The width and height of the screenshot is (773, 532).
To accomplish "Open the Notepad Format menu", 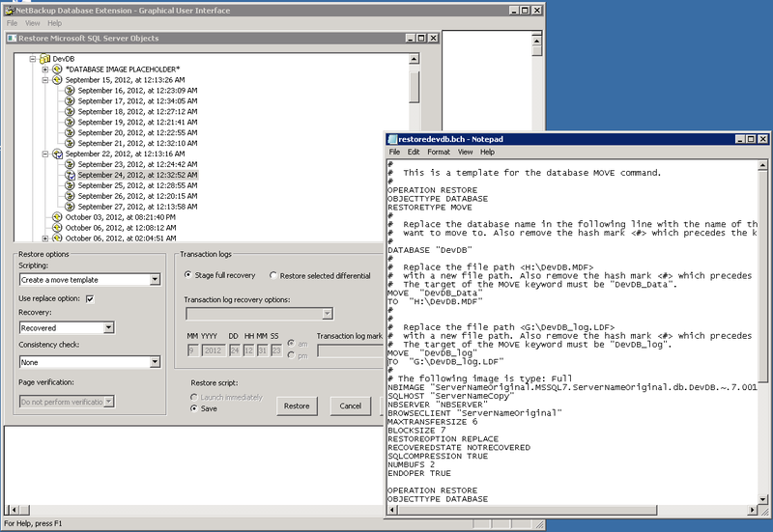I will [x=439, y=152].
